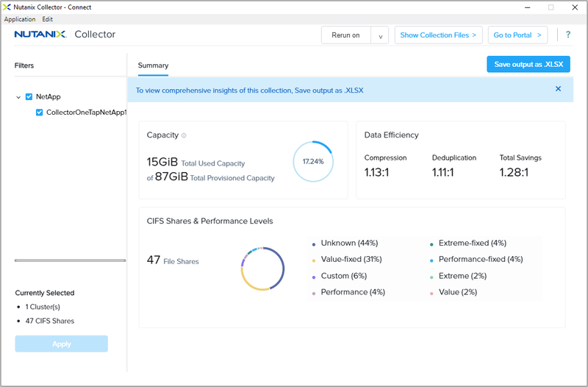Click Go to Portal button
The height and width of the screenshot is (387, 588).
(517, 35)
